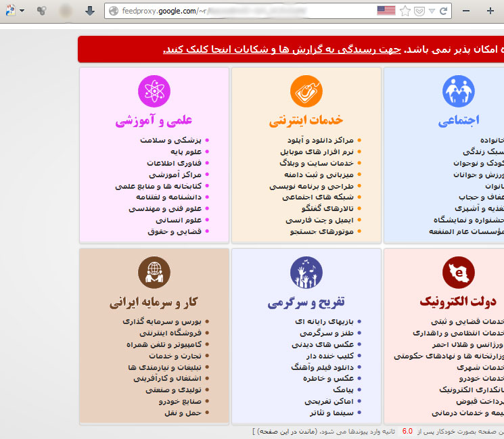Open the پیامک link
This screenshot has height=439, width=504.
(343, 390)
